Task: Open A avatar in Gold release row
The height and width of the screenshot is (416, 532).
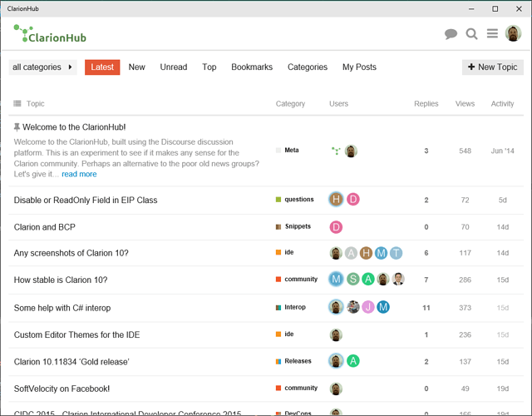Action: point(352,361)
